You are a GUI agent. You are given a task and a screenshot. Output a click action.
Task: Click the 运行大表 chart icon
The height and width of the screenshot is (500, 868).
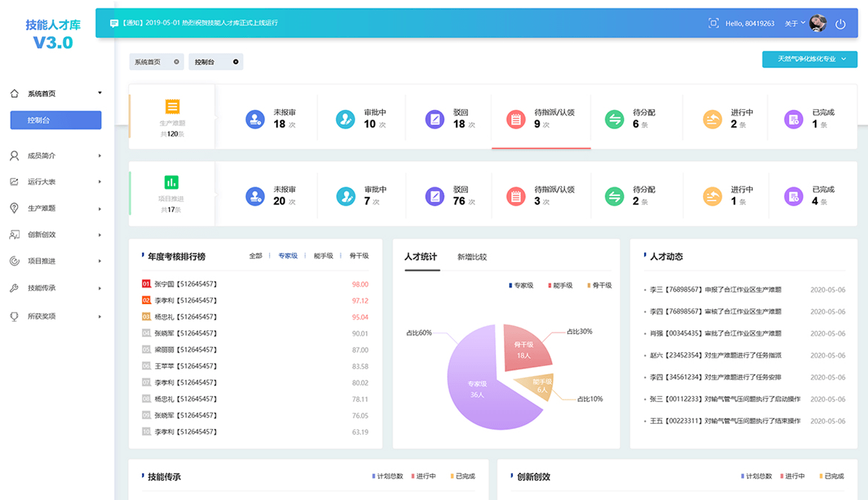[14, 182]
